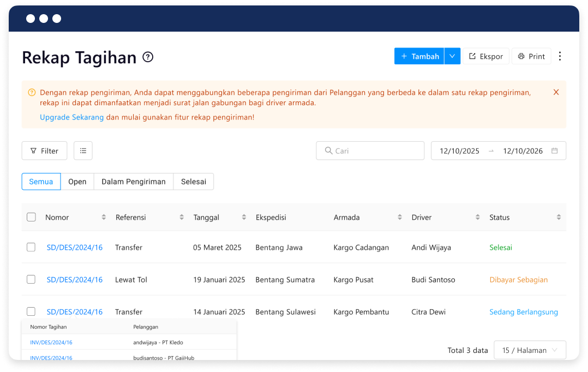Select the Bentang Jawa row checkbox
Viewport: 588px width, 372px height.
point(31,247)
